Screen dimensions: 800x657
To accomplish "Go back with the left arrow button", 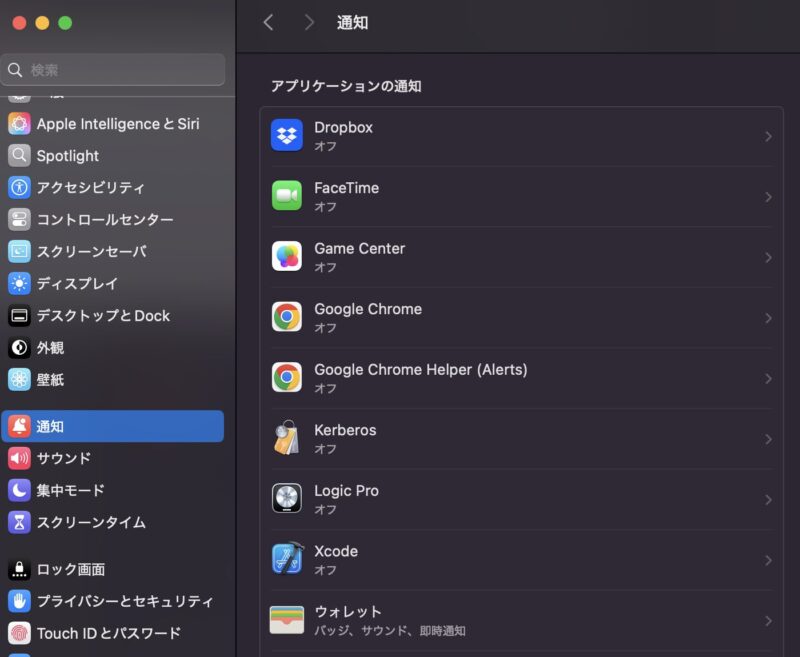I will point(268,22).
